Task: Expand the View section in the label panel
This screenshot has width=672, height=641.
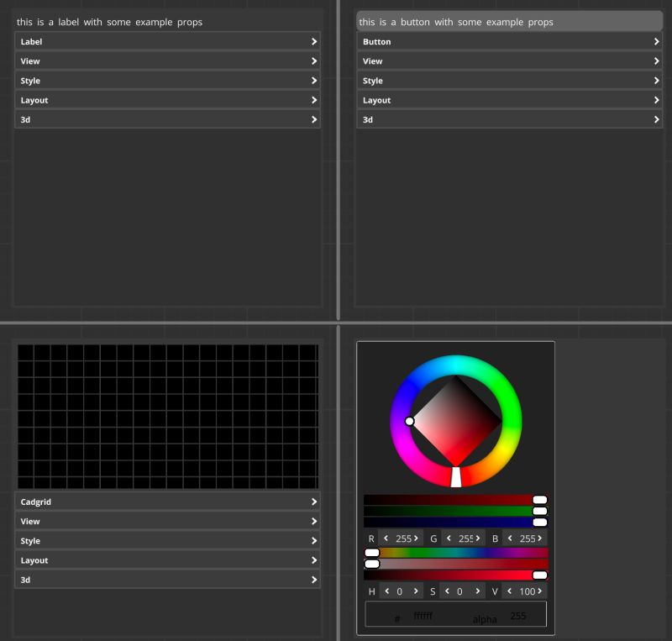Action: point(166,60)
